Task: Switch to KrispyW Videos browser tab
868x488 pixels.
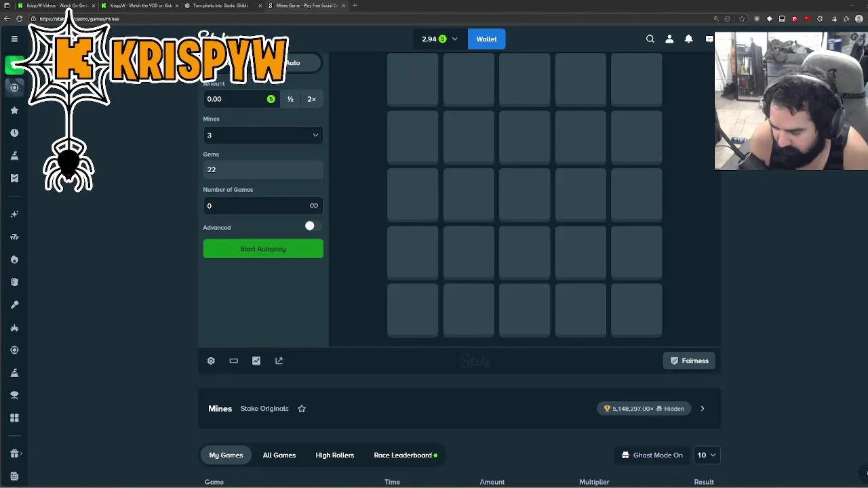Action: point(56,5)
